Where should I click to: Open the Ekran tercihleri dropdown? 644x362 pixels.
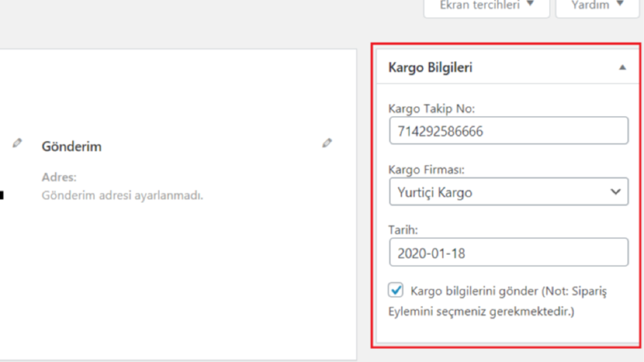(486, 6)
